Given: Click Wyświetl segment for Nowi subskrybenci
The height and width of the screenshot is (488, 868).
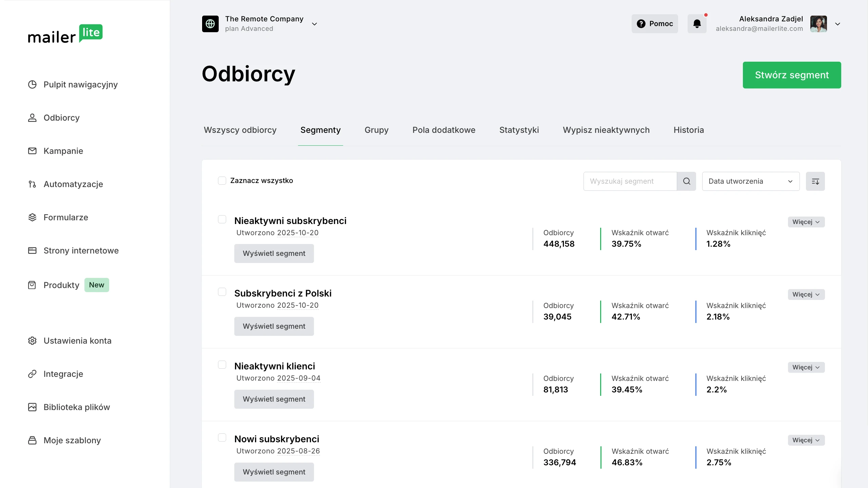Looking at the screenshot, I should click(x=274, y=472).
